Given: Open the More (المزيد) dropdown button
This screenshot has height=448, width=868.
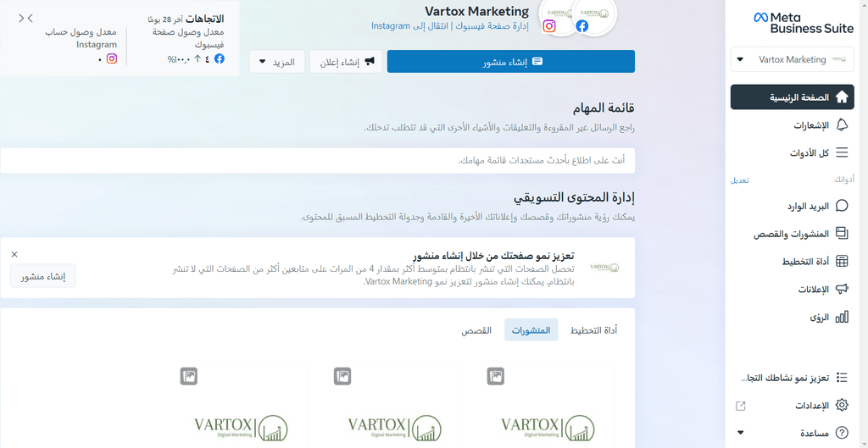Looking at the screenshot, I should coord(278,61).
